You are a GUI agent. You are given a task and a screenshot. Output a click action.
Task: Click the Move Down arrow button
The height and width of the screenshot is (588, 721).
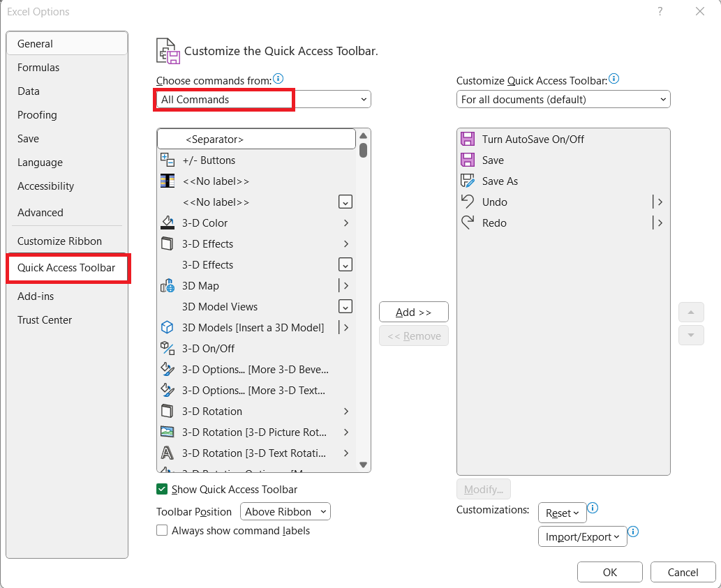[691, 336]
